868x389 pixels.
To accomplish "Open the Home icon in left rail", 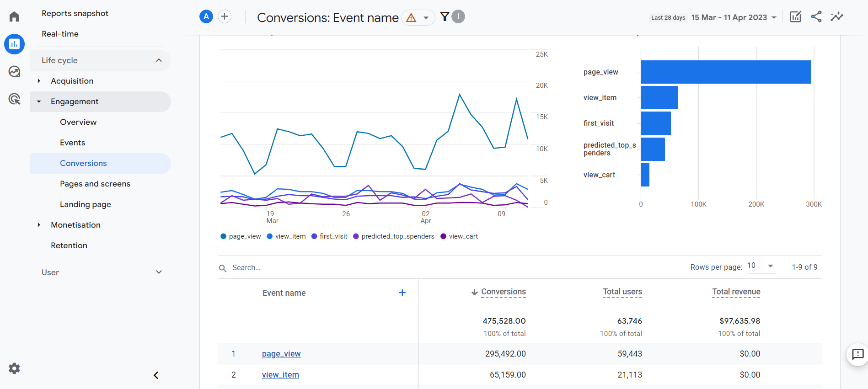I will click(14, 17).
